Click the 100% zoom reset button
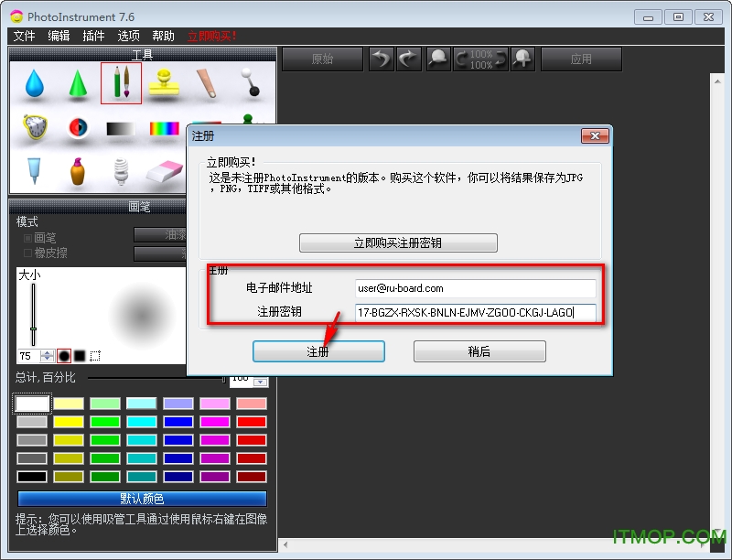The height and width of the screenshot is (560, 732). coord(481,59)
